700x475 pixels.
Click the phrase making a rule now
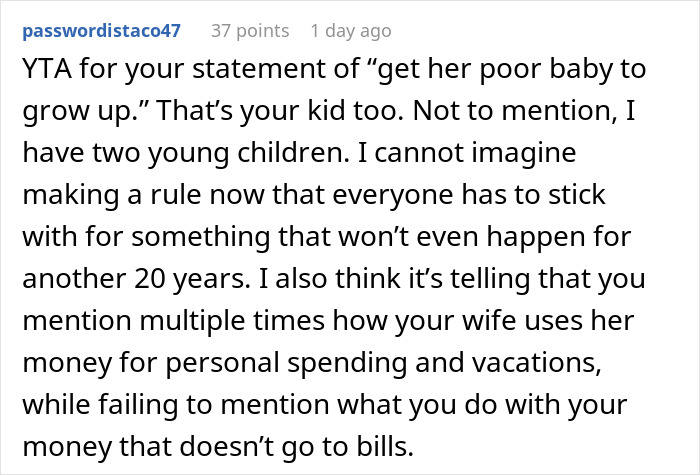[143, 195]
